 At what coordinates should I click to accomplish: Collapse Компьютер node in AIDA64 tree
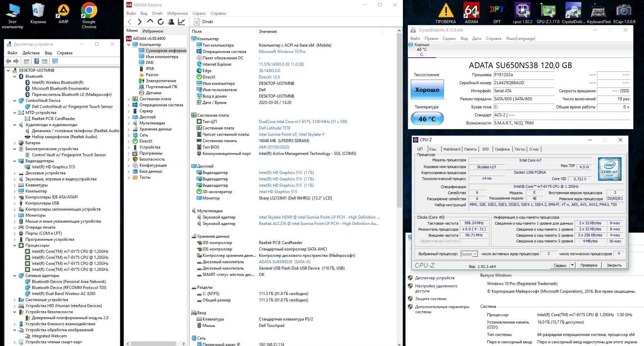(129, 45)
